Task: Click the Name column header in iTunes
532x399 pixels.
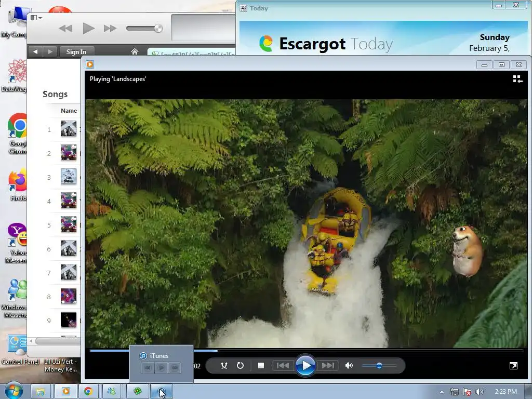Action: pos(69,111)
